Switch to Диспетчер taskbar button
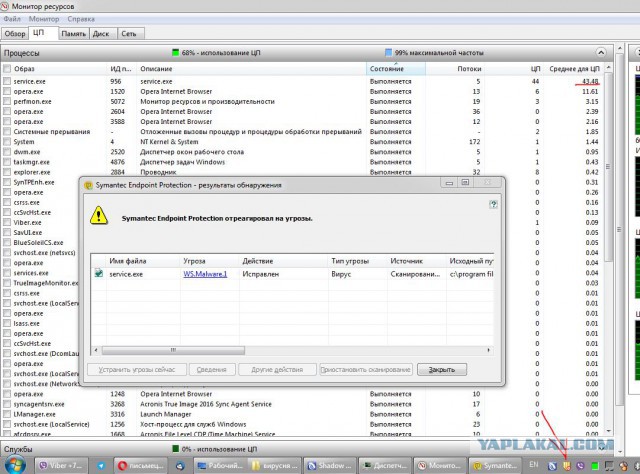Screen dimensions: 640x474 coord(384,465)
